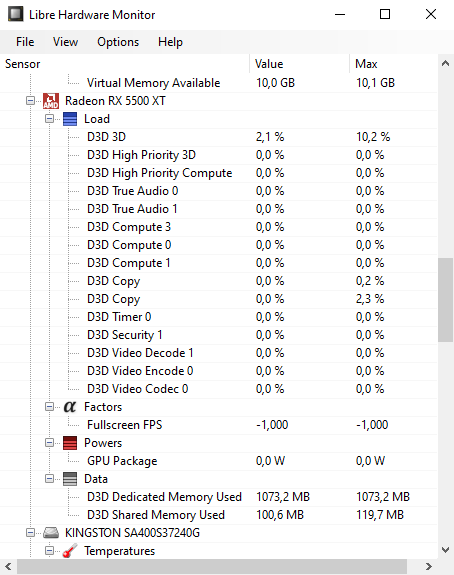Click the gray Data category icon
The height and width of the screenshot is (575, 454).
70,479
